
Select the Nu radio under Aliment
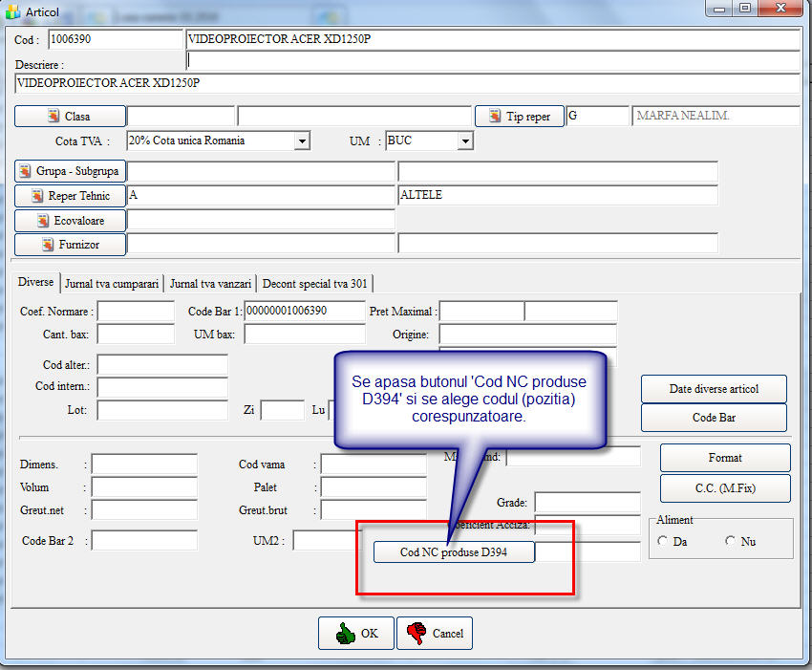(731, 541)
